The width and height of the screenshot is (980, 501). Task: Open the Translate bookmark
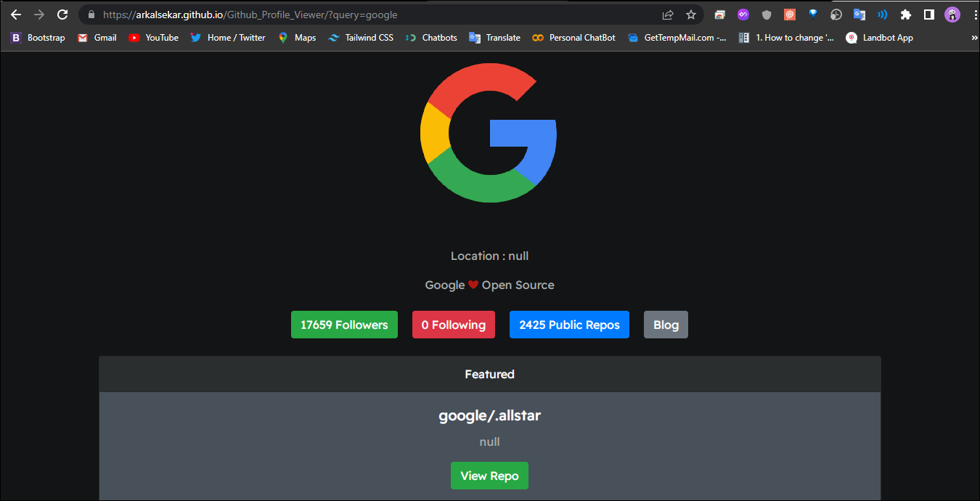click(x=494, y=38)
